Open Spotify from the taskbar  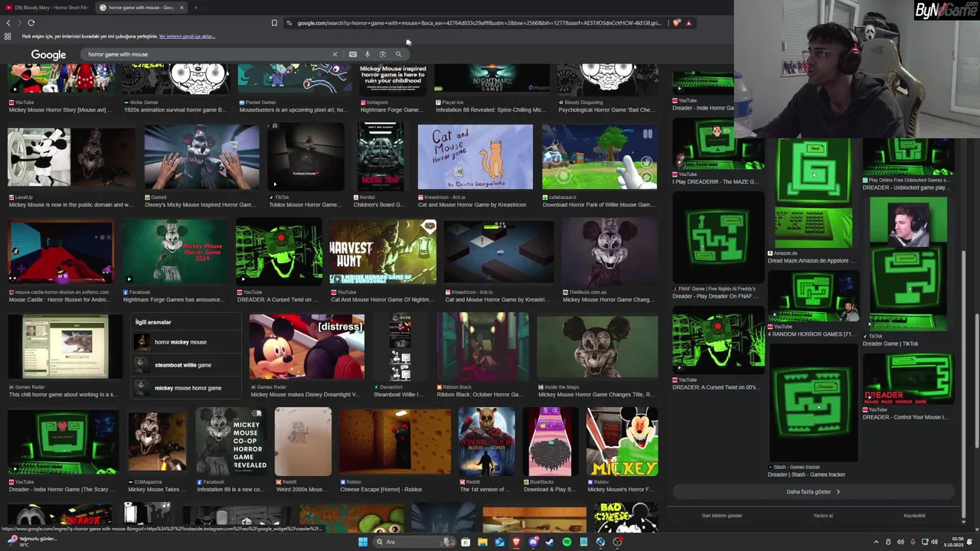(x=567, y=542)
